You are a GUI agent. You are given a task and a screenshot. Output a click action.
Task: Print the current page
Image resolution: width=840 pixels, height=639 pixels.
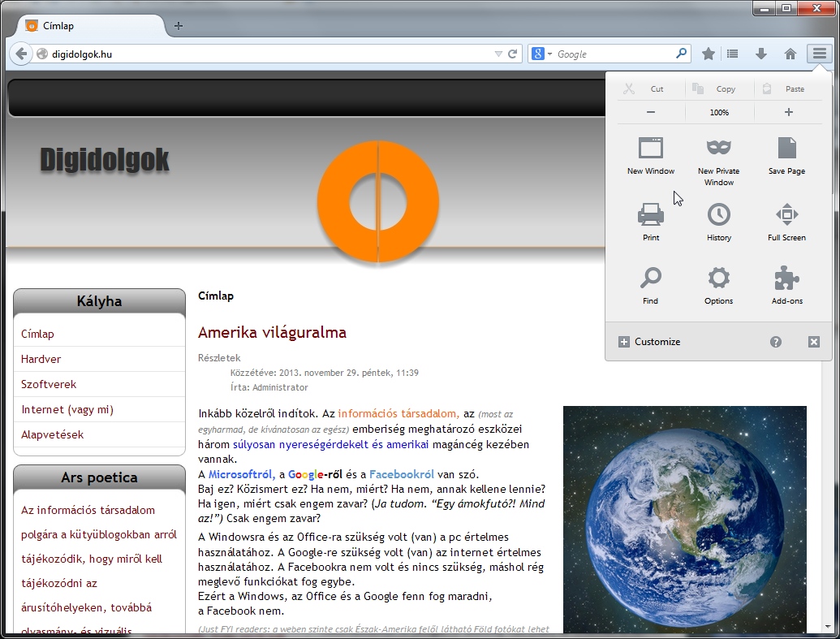pyautogui.click(x=651, y=222)
